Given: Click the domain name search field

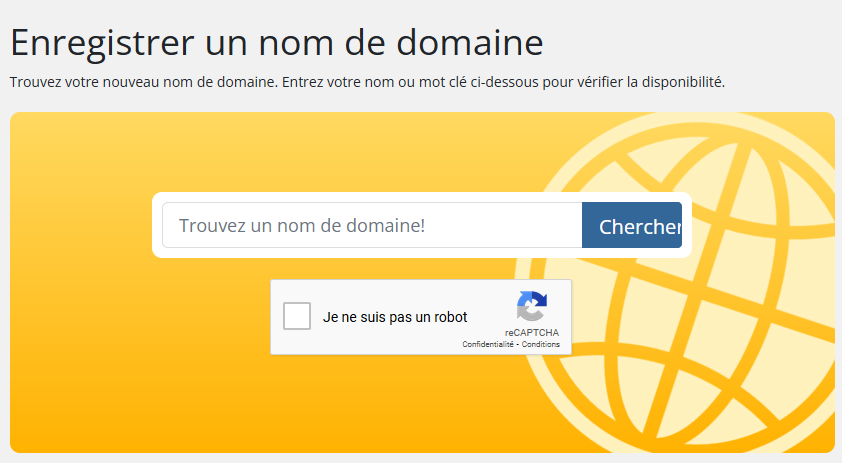Looking at the screenshot, I should pos(372,225).
